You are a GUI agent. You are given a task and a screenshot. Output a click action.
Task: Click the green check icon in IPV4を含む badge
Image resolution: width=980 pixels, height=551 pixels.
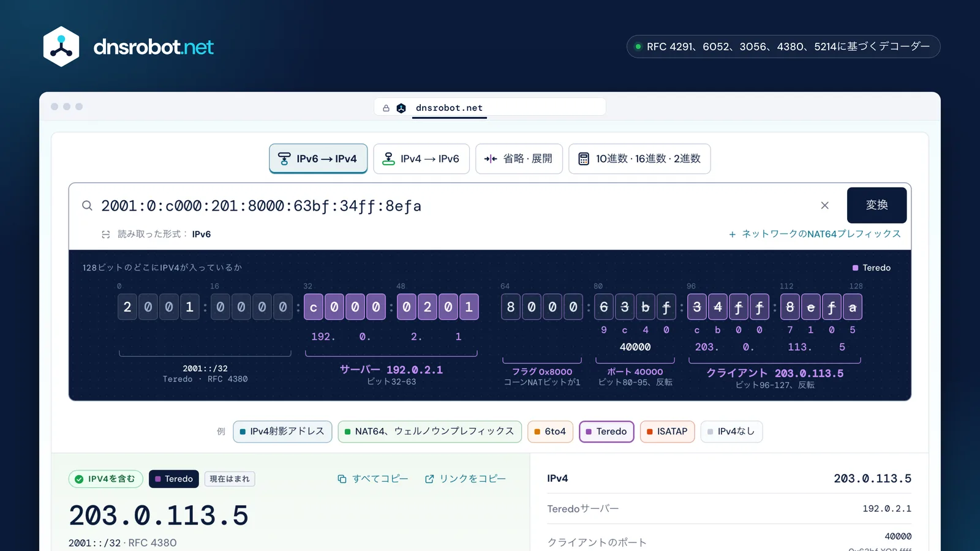click(x=79, y=479)
